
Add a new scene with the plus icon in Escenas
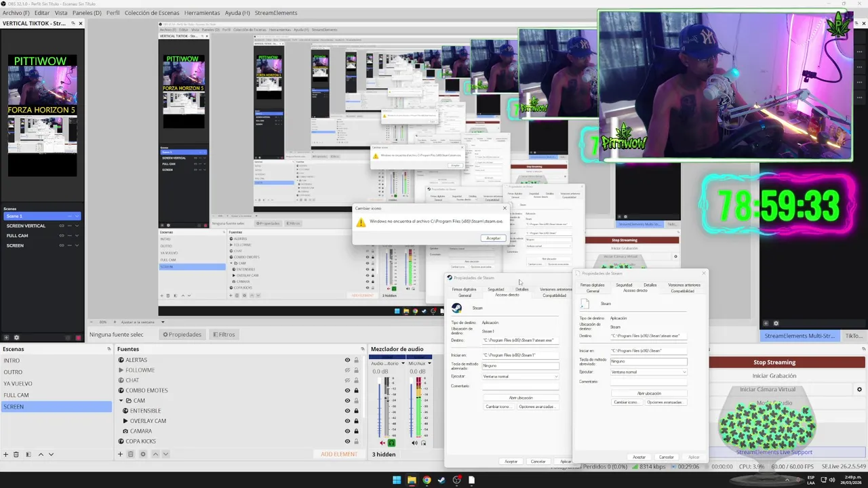(x=6, y=454)
